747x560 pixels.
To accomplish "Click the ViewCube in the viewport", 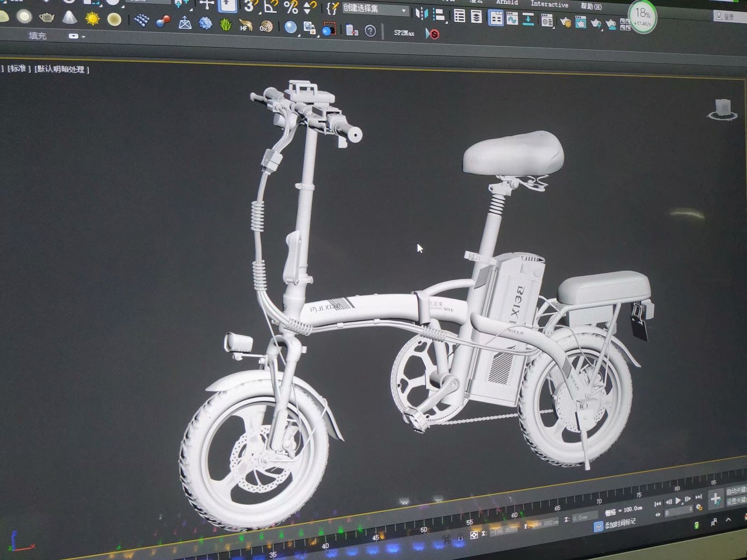I will pyautogui.click(x=723, y=109).
